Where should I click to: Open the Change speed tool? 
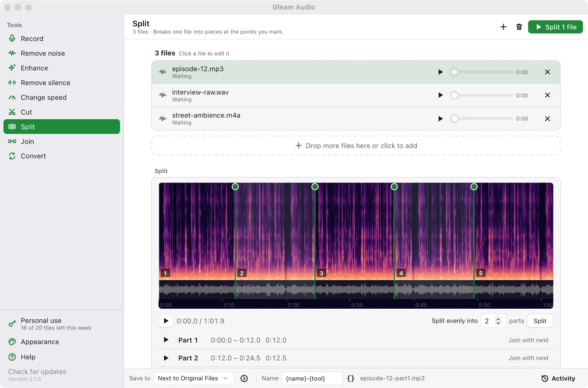pos(61,97)
